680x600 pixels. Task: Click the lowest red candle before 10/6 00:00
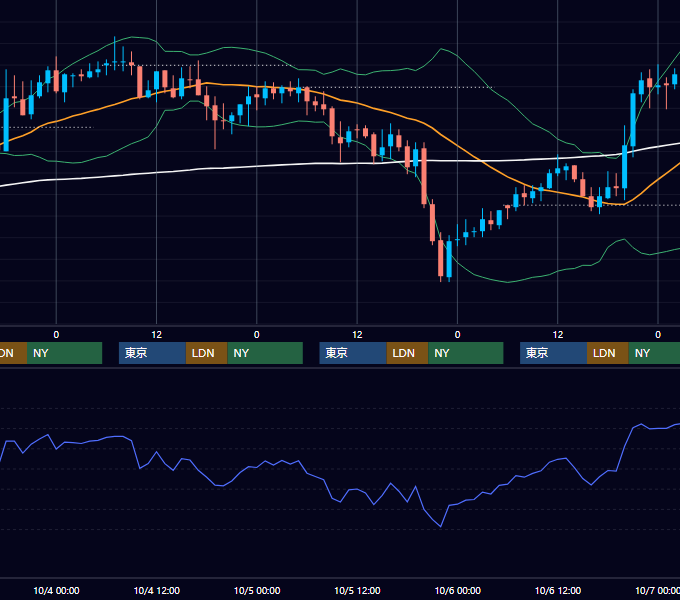tap(441, 258)
